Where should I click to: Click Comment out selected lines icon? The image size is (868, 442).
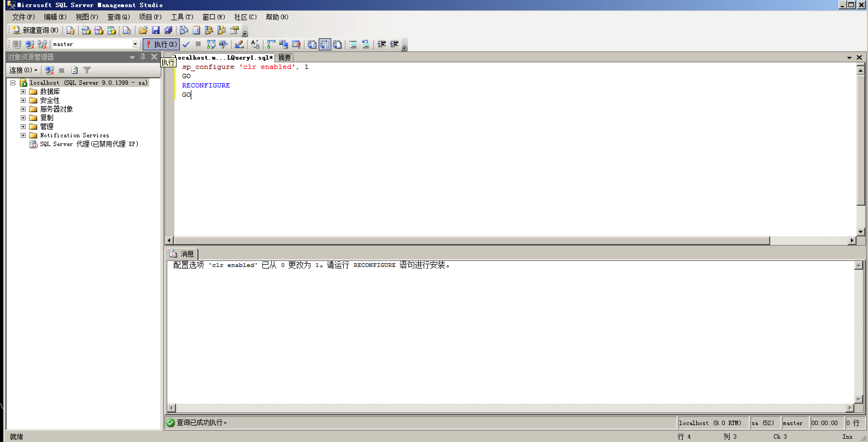[x=353, y=44]
